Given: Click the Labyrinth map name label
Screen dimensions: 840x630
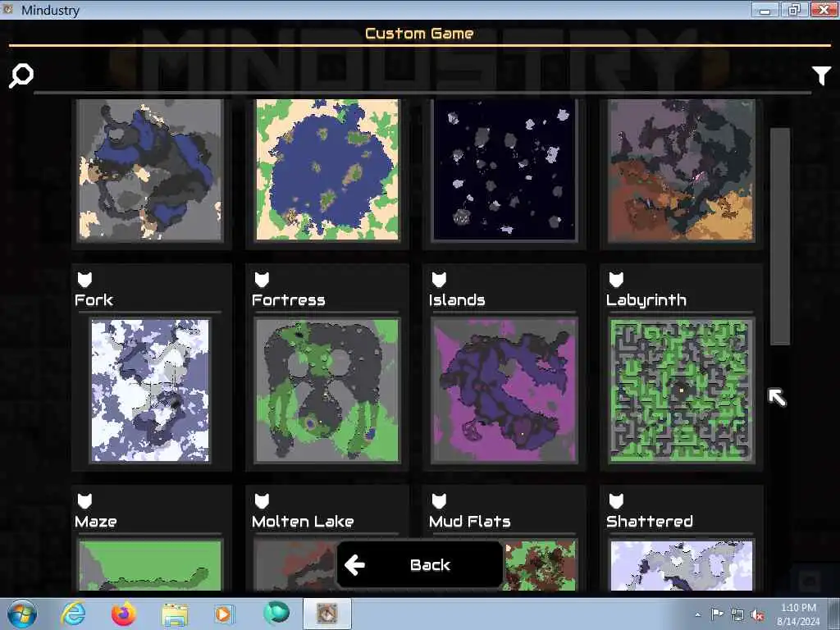Looking at the screenshot, I should point(646,300).
